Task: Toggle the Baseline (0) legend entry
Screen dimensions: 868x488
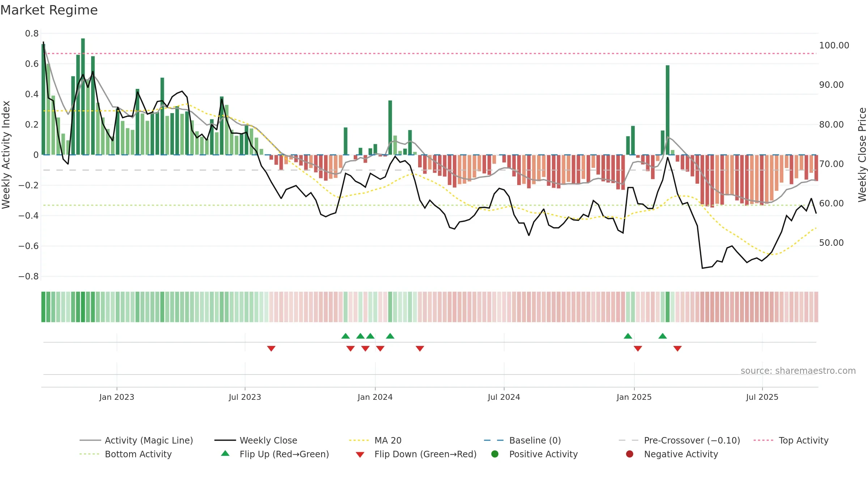Action: tap(522, 440)
